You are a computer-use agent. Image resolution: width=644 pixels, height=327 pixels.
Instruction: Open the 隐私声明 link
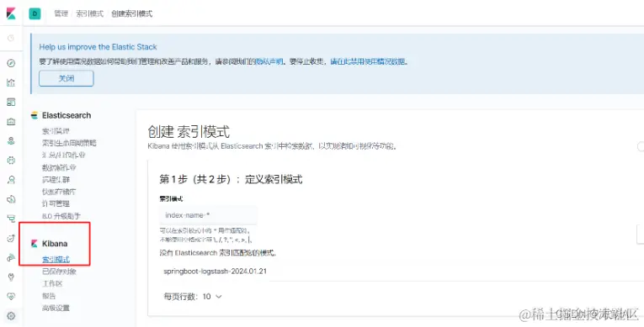(269, 62)
